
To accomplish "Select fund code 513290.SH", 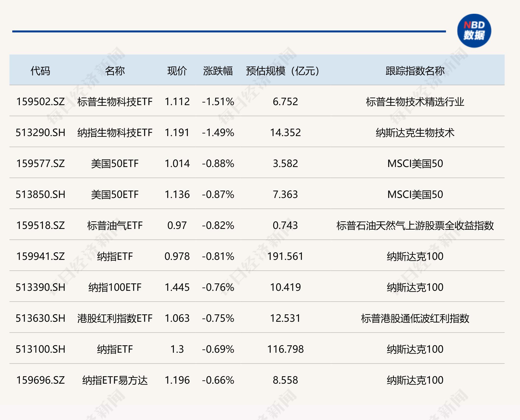I will (x=41, y=133).
